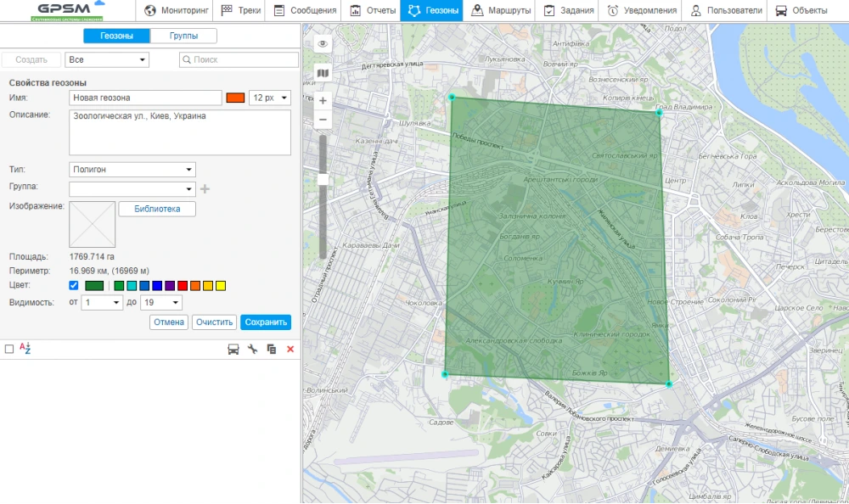Sort the geozone list alphabetically A-Z

(25, 349)
